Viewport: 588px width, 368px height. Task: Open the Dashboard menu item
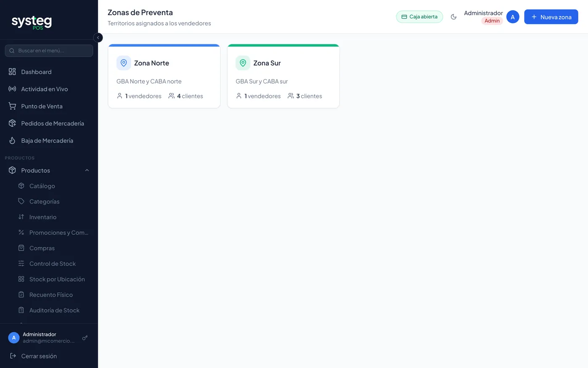pyautogui.click(x=49, y=72)
